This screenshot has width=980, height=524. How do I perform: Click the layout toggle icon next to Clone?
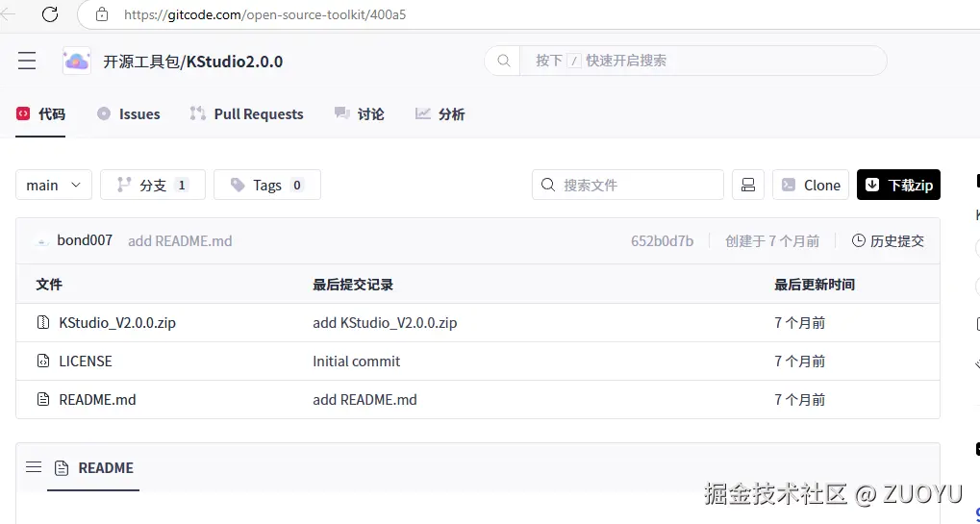[748, 185]
